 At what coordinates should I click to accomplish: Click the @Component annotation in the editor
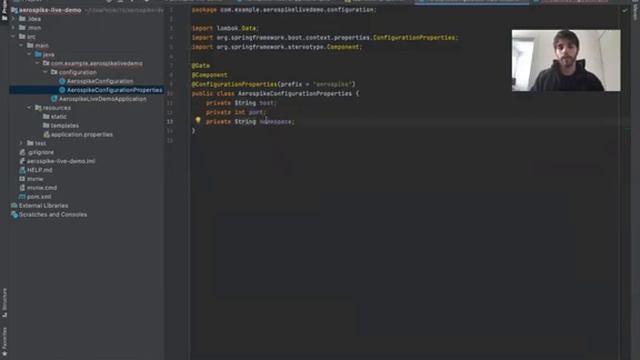pos(209,75)
